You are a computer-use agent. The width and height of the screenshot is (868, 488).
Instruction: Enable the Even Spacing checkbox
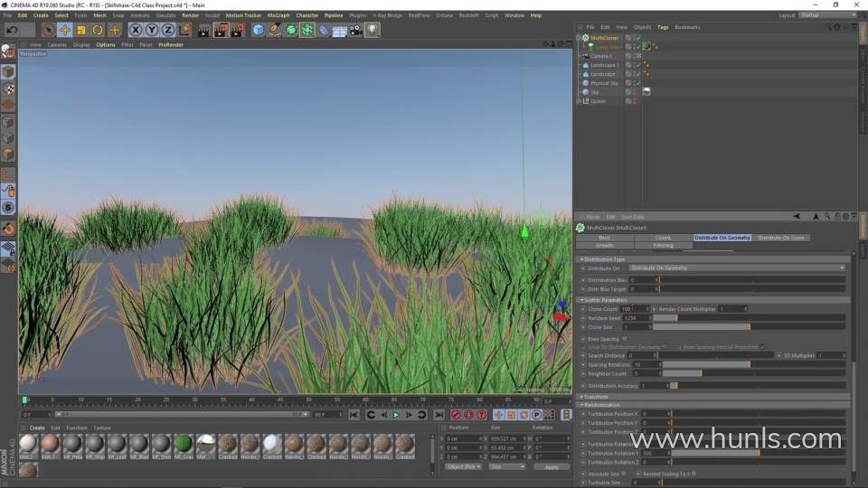click(x=624, y=339)
